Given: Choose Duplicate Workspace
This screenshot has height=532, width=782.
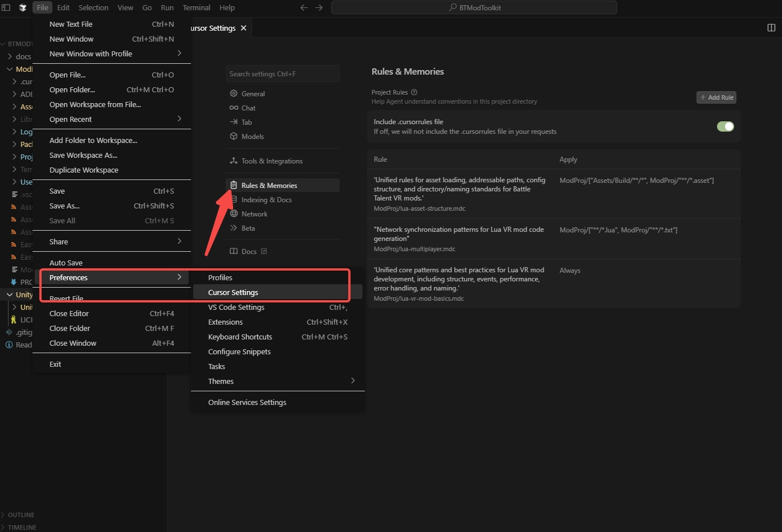Looking at the screenshot, I should [112, 170].
